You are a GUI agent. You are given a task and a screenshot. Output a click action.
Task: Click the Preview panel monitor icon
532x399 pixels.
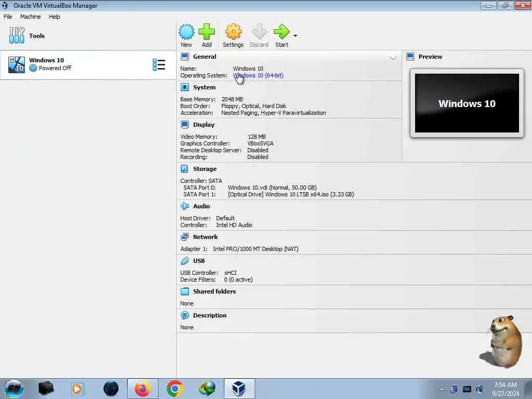(410, 56)
